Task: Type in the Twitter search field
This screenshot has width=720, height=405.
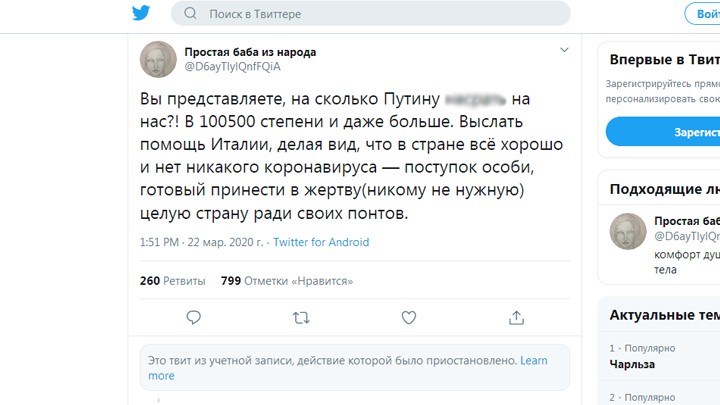Action: click(x=380, y=14)
